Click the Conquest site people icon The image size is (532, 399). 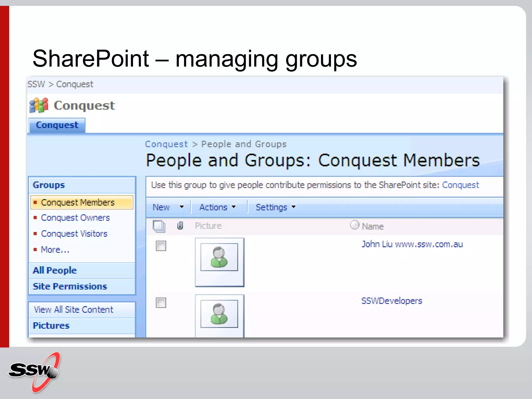(x=39, y=105)
